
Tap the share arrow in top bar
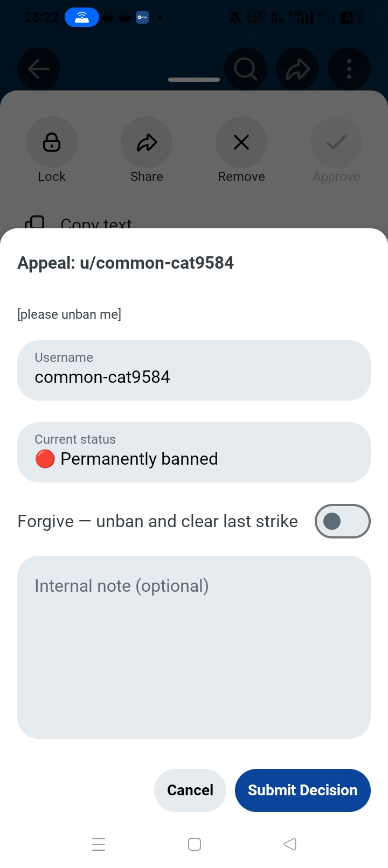[297, 69]
